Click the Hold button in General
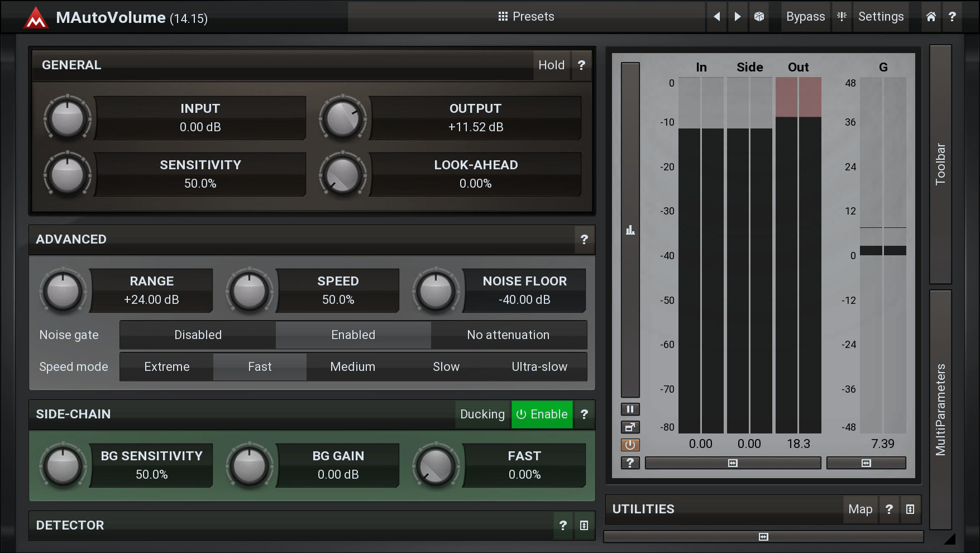The height and width of the screenshot is (553, 980). point(551,65)
